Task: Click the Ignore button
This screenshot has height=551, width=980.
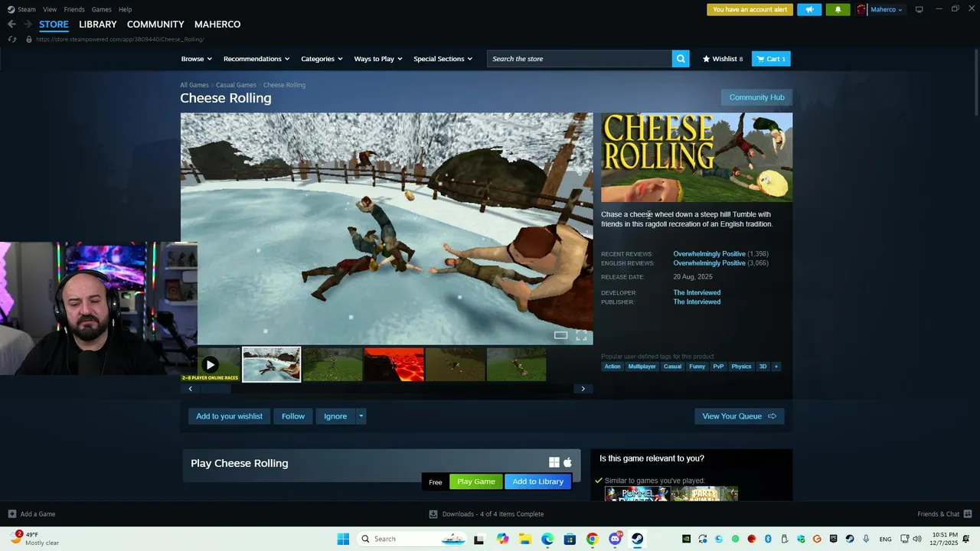Action: [335, 416]
